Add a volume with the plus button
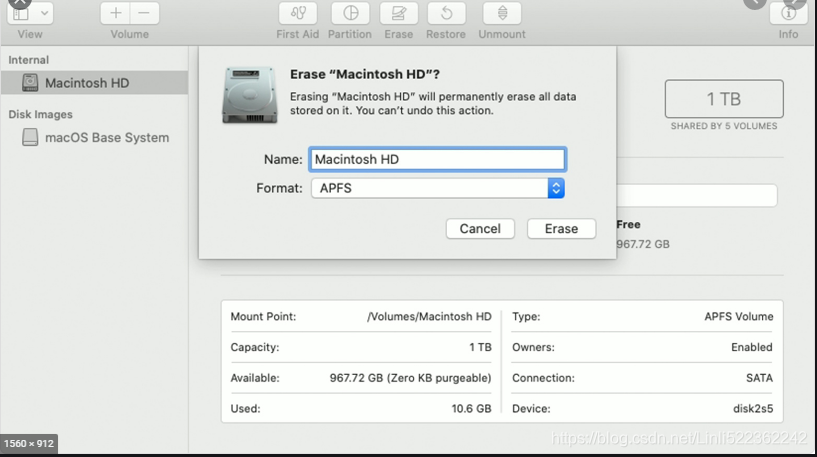The image size is (817, 457). click(116, 13)
